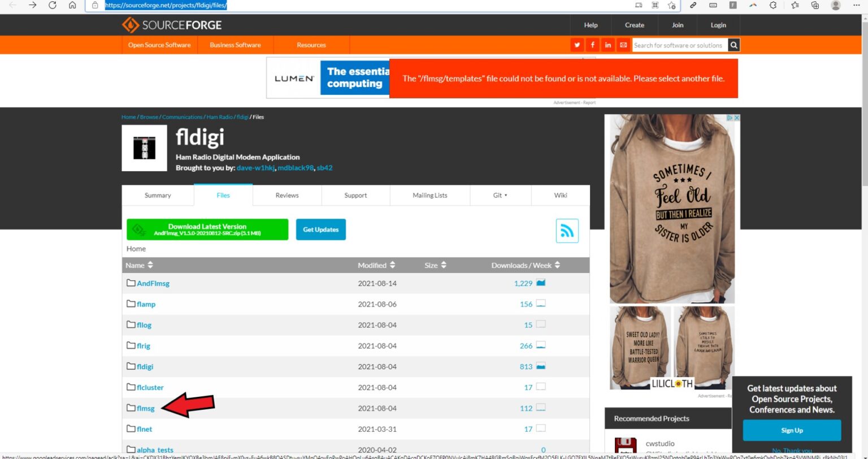Click Download Latest Version button
Screen dimensions: 868x459
point(207,229)
